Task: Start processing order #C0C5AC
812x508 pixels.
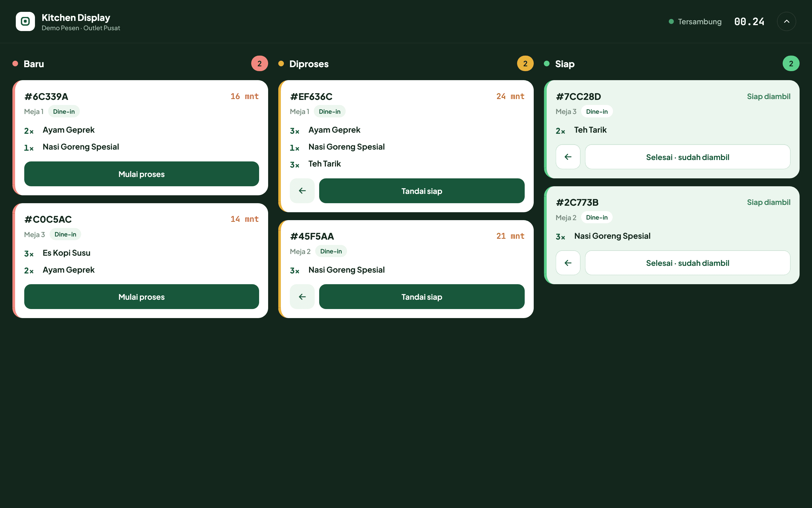Action: pyautogui.click(x=142, y=297)
